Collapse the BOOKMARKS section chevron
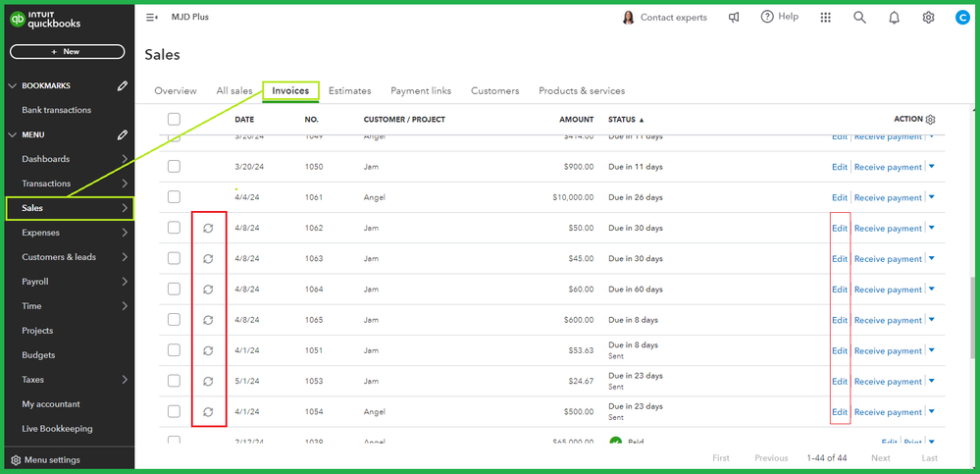The width and height of the screenshot is (980, 474). [x=13, y=85]
